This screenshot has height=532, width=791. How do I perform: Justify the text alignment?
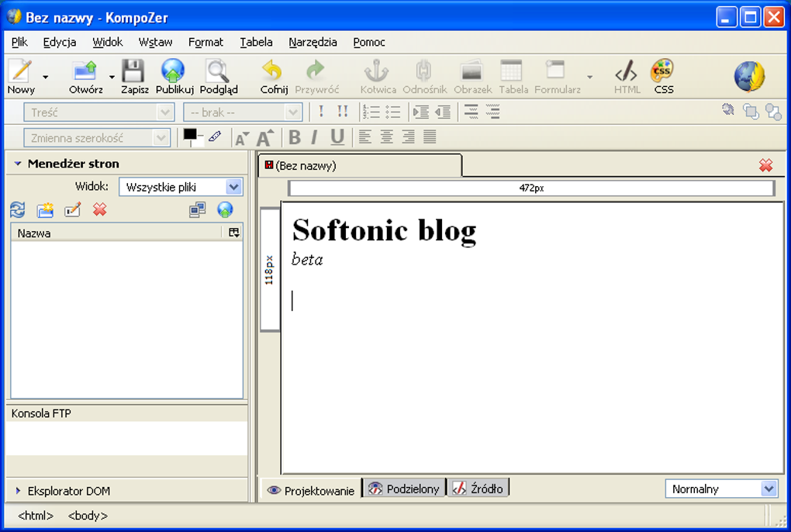pos(430,136)
